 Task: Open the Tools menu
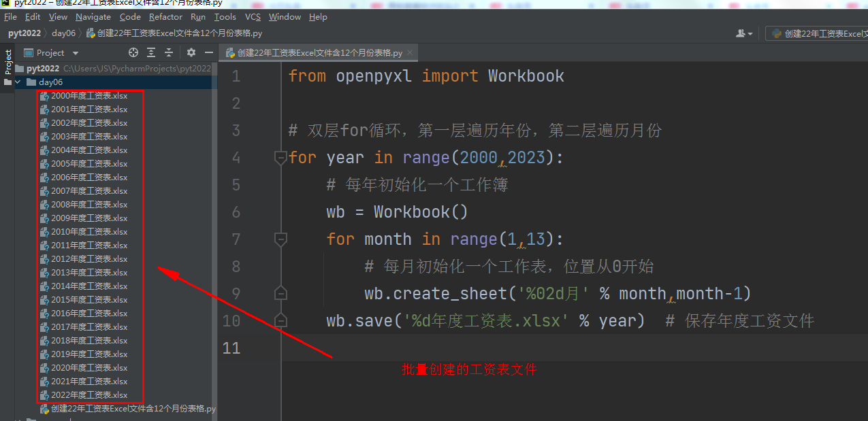coord(225,16)
